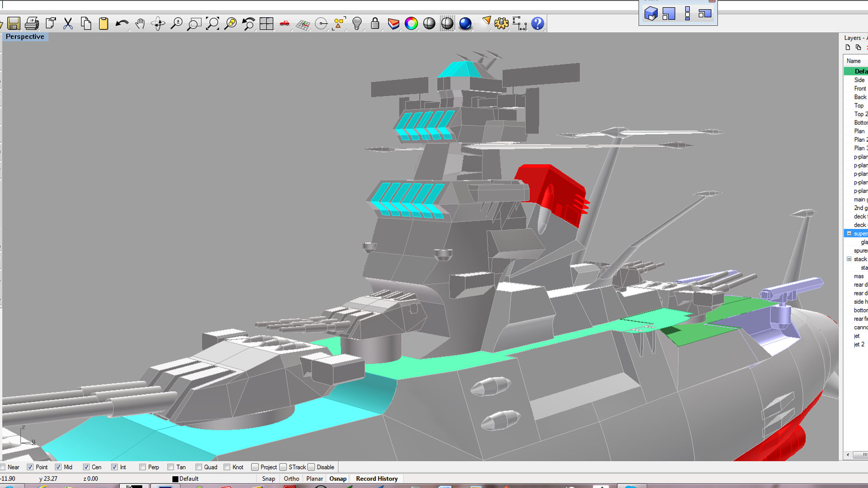Select the Cut scissors tool
Screen dimensions: 868x488
click(x=68, y=23)
